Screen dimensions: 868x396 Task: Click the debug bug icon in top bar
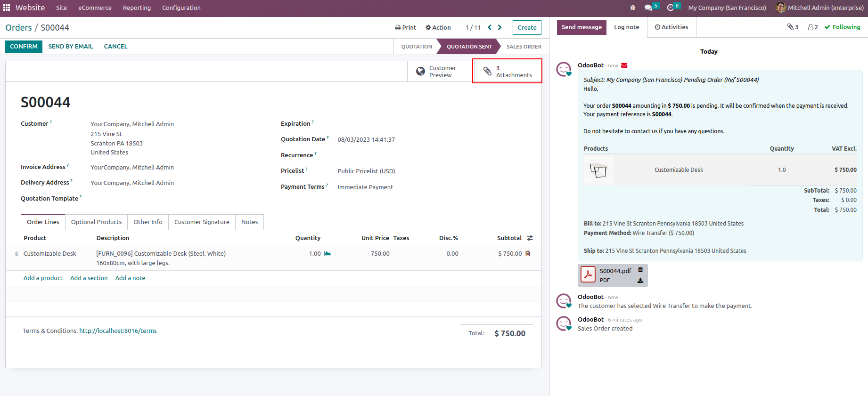pos(633,8)
